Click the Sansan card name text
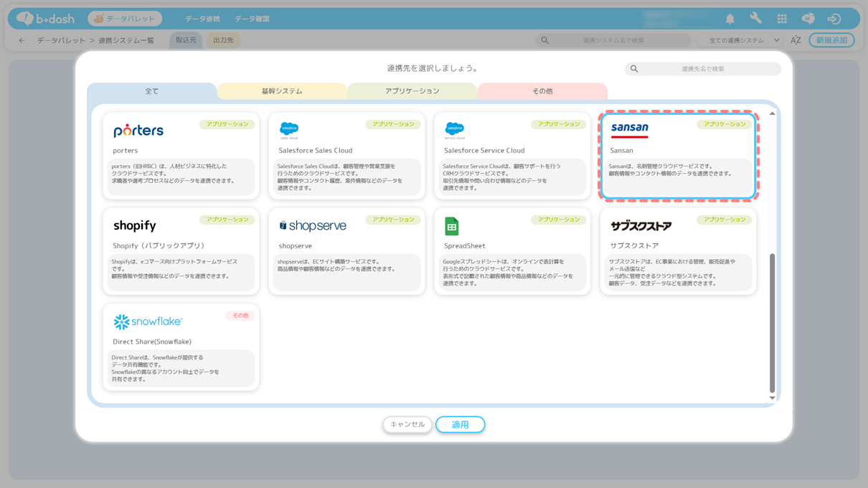 click(621, 151)
